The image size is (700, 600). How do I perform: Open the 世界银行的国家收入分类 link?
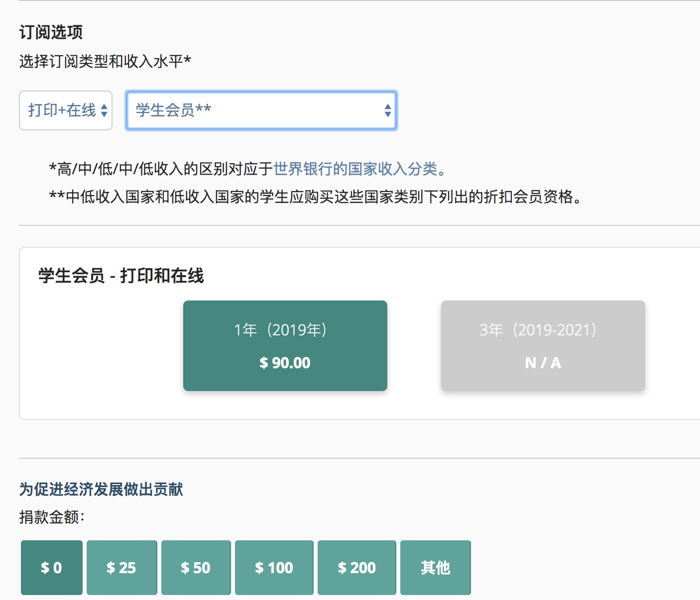355,169
